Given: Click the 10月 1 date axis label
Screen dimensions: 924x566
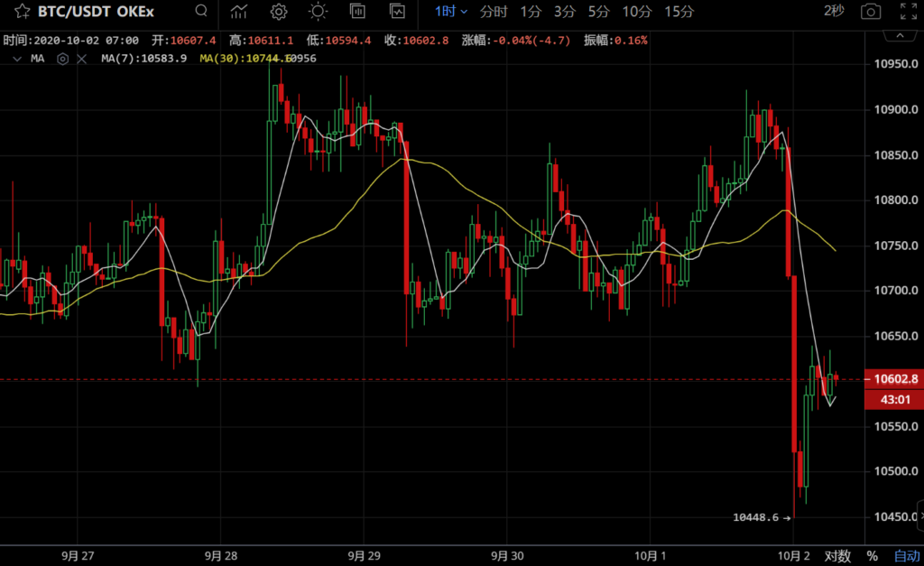Looking at the screenshot, I should pos(650,556).
